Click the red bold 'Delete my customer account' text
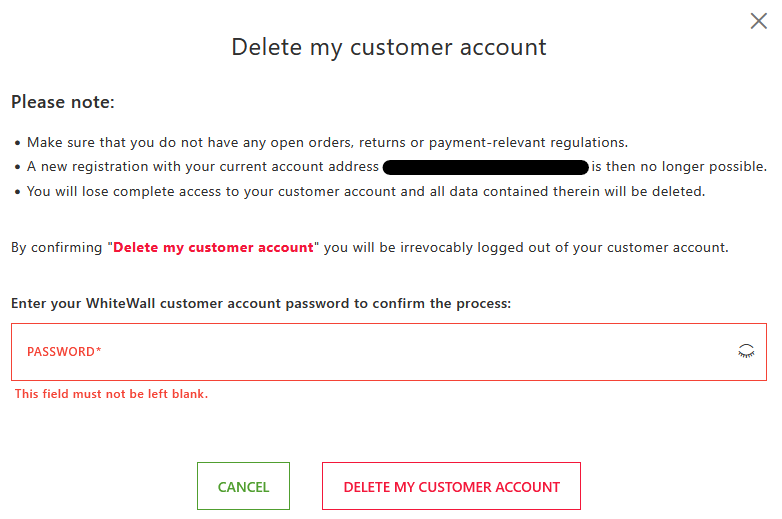Screen dimensions: 782x519 (213, 247)
